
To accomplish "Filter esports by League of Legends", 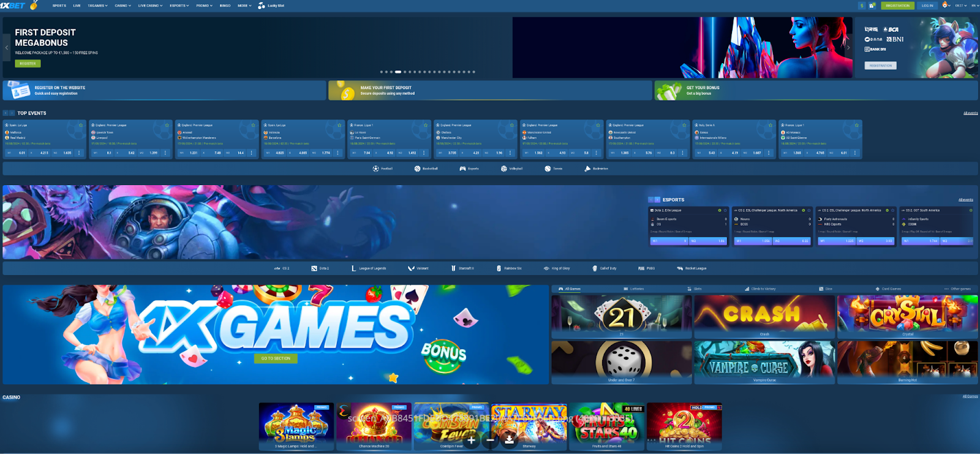I will [368, 268].
